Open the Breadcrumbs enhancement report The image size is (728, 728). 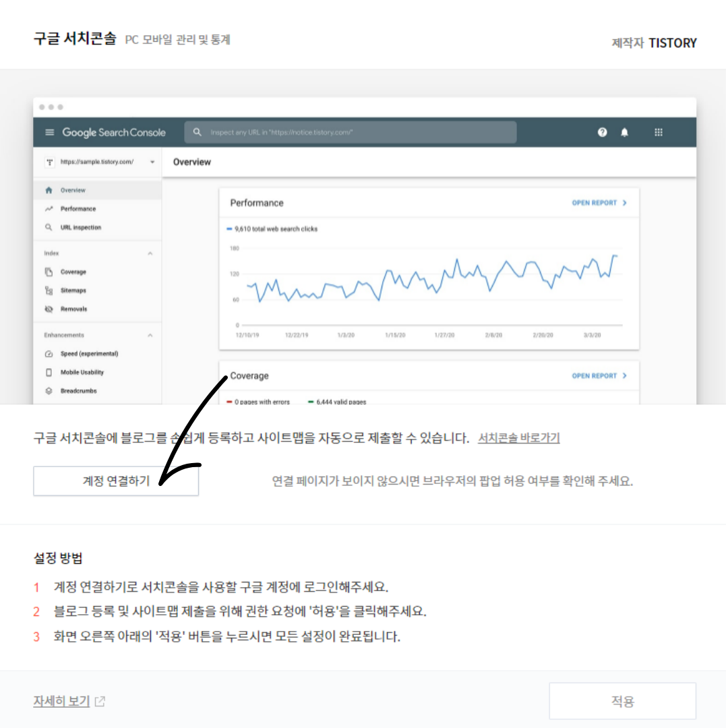click(x=80, y=390)
